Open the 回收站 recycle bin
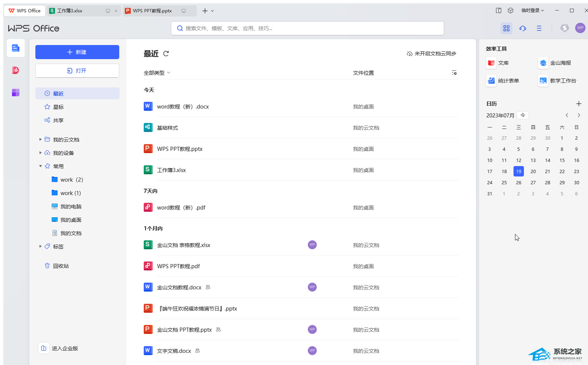 (56, 266)
